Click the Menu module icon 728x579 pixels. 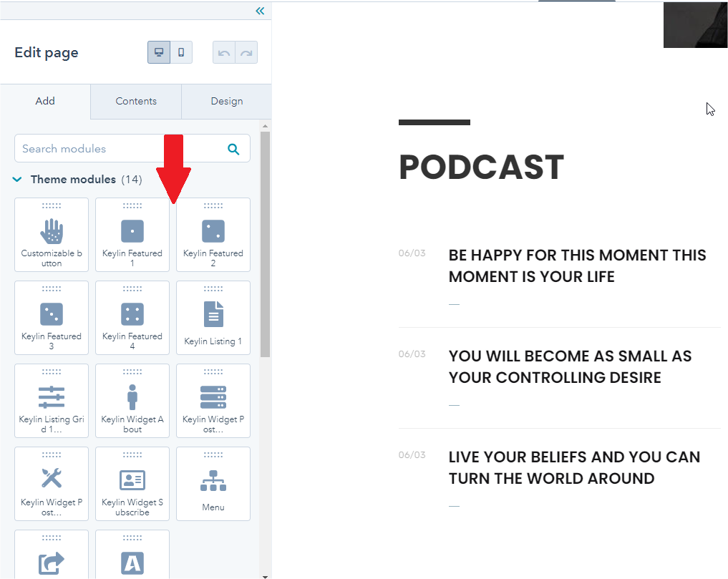pyautogui.click(x=213, y=480)
